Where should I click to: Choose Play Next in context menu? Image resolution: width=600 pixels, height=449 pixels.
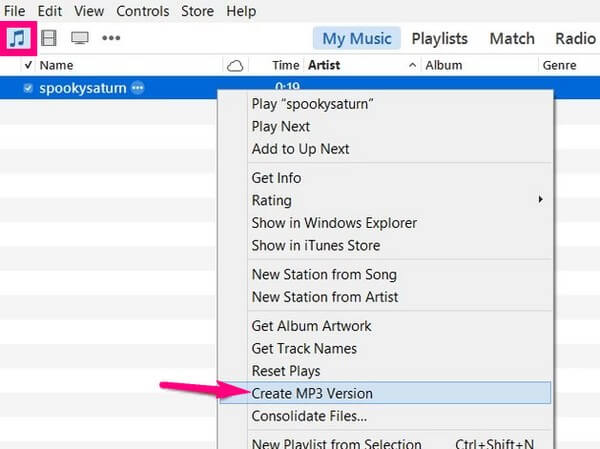click(x=386, y=126)
